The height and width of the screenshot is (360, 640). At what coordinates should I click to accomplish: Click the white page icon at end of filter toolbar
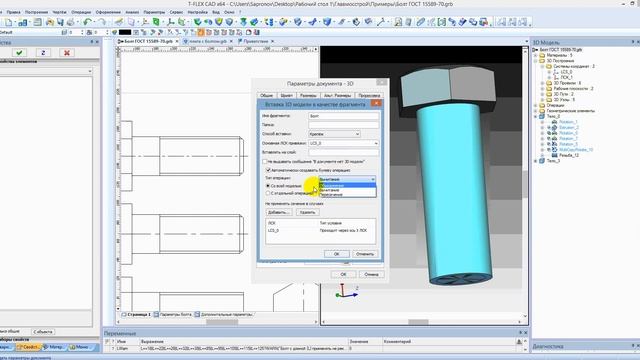tap(248, 32)
